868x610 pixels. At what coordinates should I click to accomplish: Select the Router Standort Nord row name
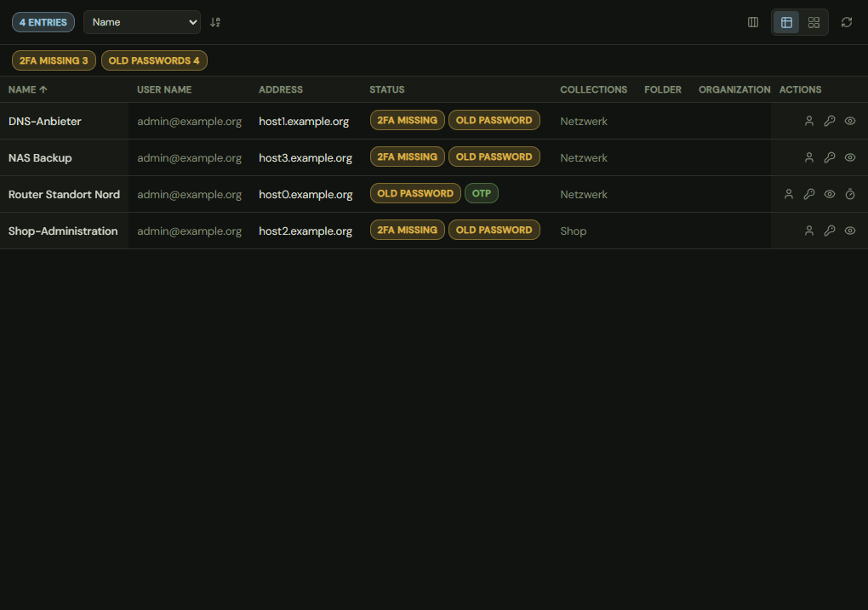click(x=64, y=194)
